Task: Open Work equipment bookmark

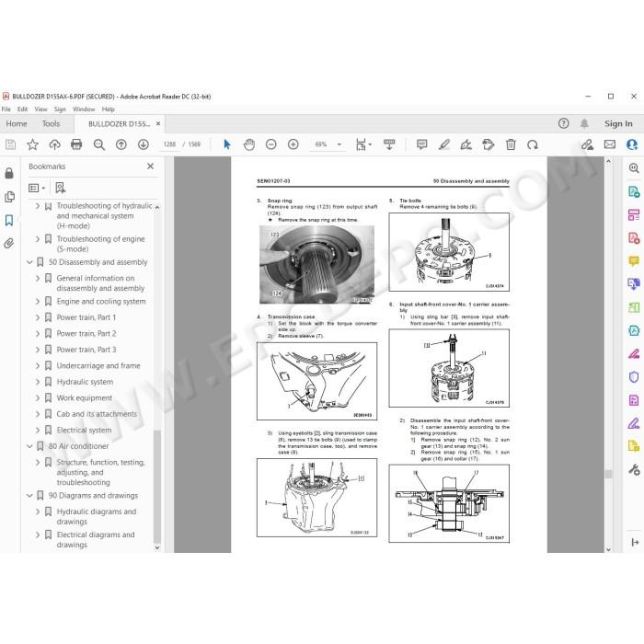Action: [x=85, y=398]
